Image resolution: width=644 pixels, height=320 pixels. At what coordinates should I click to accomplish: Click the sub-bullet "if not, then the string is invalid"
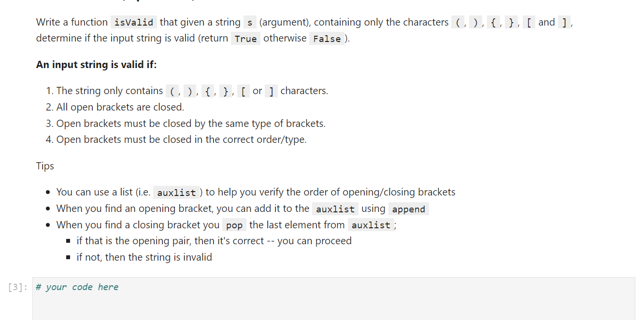144,257
